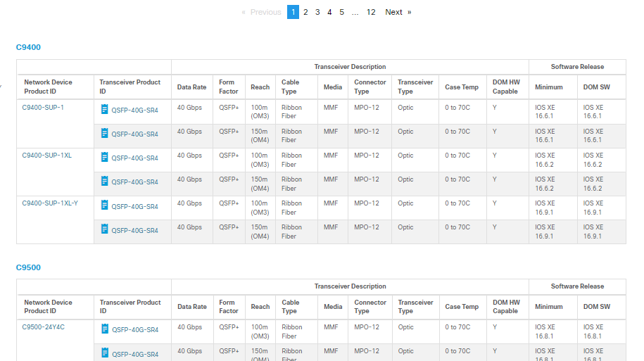Go to pagination page 2
The width and height of the screenshot is (644, 361).
coord(305,13)
